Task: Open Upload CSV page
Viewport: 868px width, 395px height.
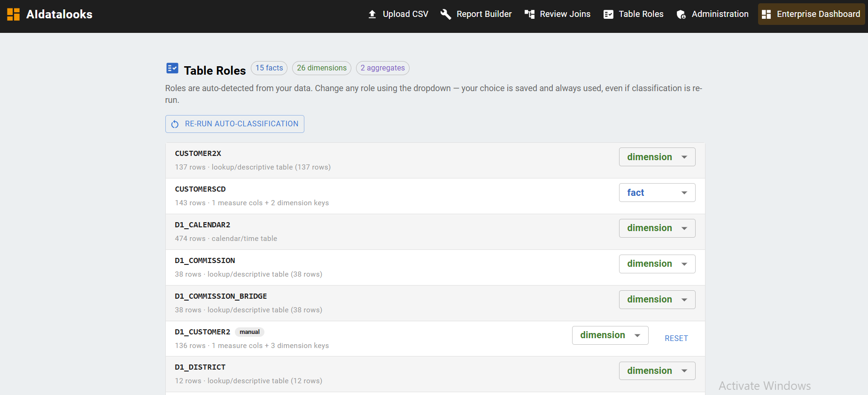Action: 398,14
